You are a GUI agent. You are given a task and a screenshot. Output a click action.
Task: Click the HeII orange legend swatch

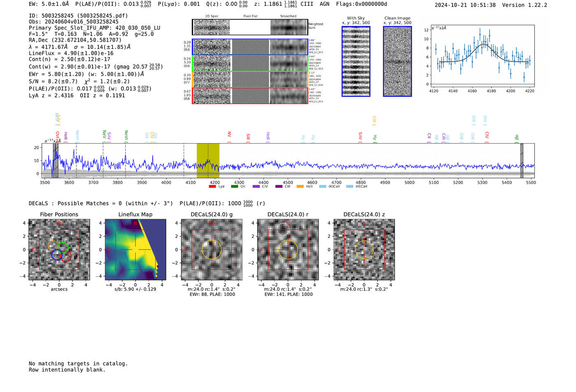point(300,186)
